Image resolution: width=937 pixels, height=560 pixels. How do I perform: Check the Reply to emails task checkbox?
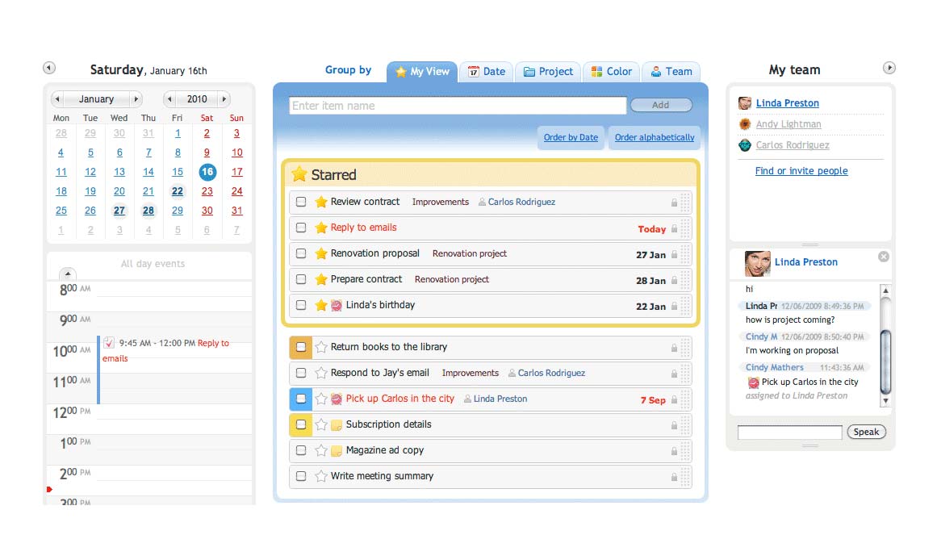tap(301, 228)
